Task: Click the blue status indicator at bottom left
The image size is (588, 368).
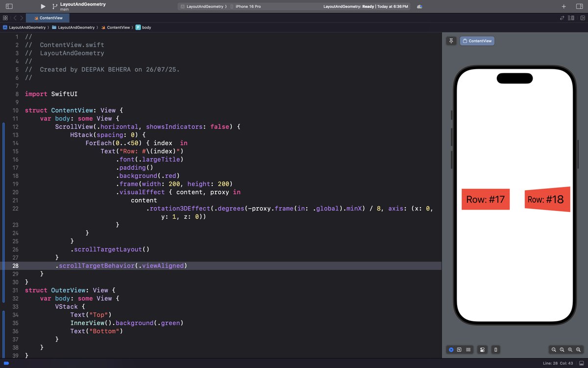Action: tap(6, 363)
